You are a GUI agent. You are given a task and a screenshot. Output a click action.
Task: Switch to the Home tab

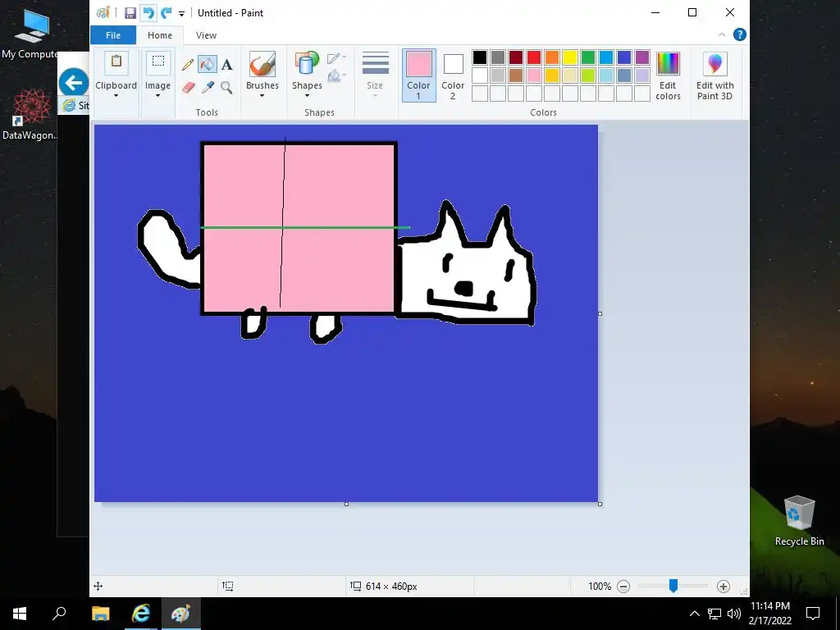point(160,35)
